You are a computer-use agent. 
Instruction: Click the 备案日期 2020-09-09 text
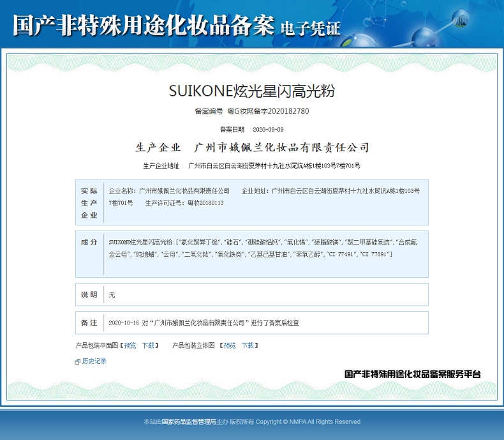251,129
